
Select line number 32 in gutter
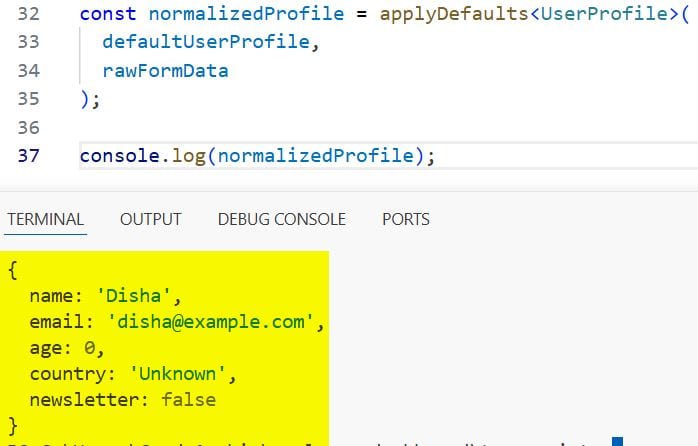tap(28, 14)
